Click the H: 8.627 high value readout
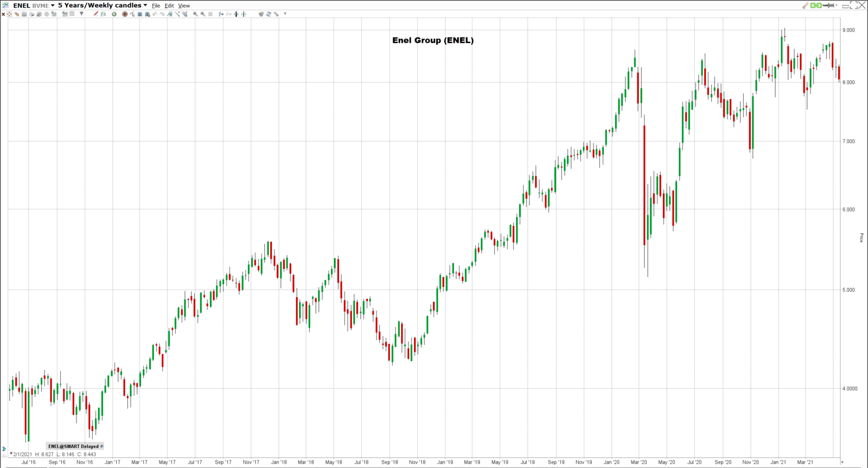 (44, 454)
